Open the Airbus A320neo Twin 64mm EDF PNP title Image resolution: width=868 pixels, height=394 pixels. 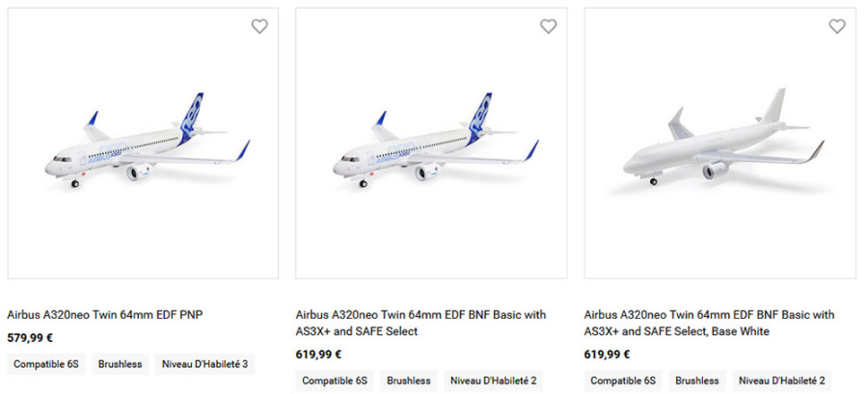[x=105, y=314]
